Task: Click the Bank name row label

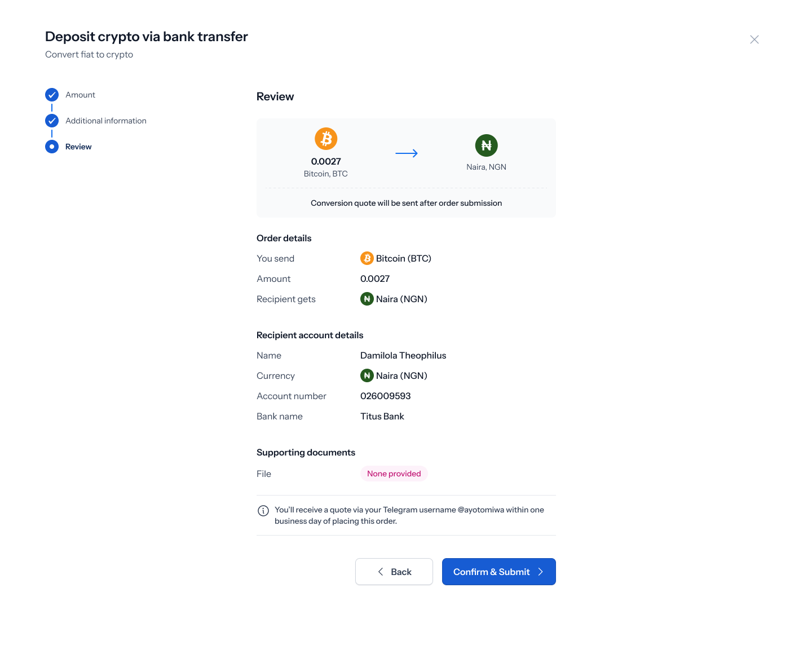Action: click(280, 416)
